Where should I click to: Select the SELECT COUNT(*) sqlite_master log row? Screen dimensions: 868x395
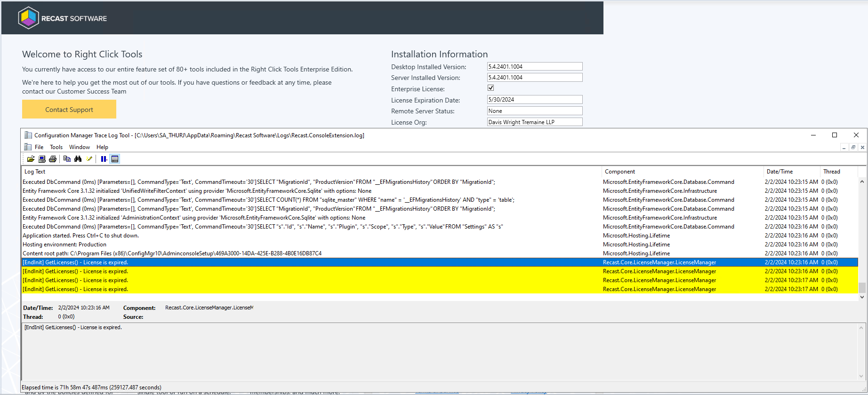[440, 200]
